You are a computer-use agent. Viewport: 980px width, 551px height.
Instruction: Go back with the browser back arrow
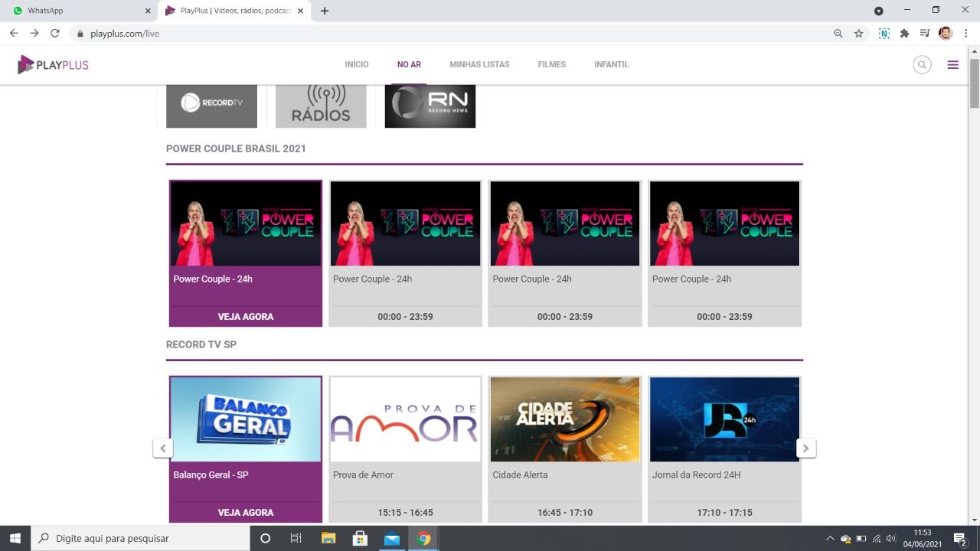pos(14,34)
